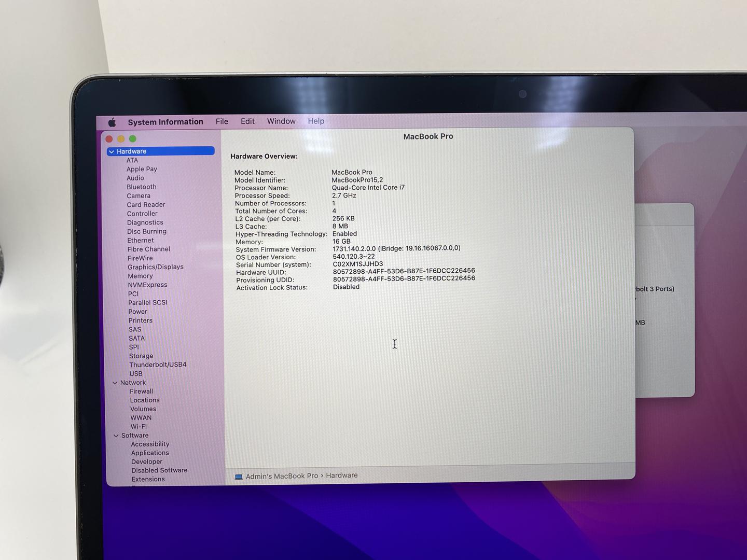Select Accessibility in the sidebar
This screenshot has width=747, height=560.
pos(150,444)
